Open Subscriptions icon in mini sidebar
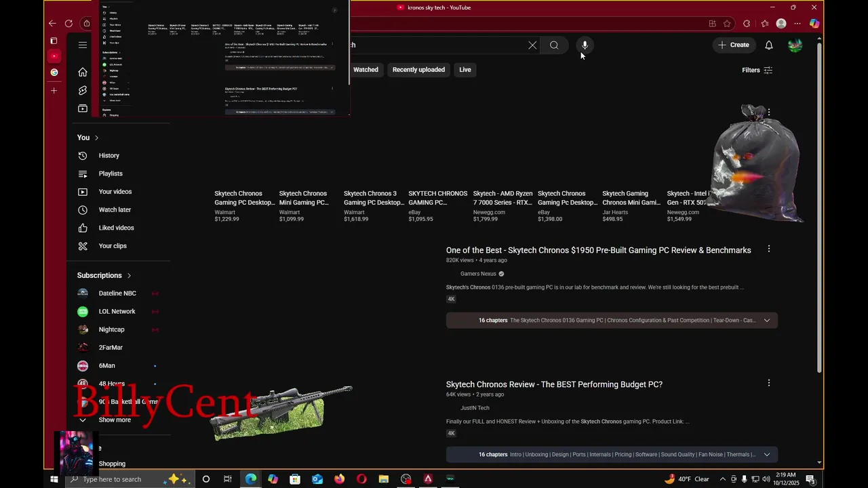Viewport: 868px width, 488px height. pos(83,108)
